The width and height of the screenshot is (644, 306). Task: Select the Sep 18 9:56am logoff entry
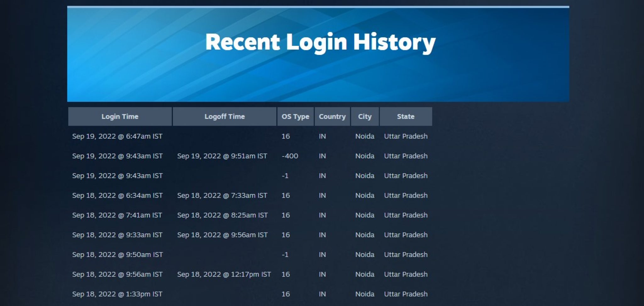tap(223, 235)
